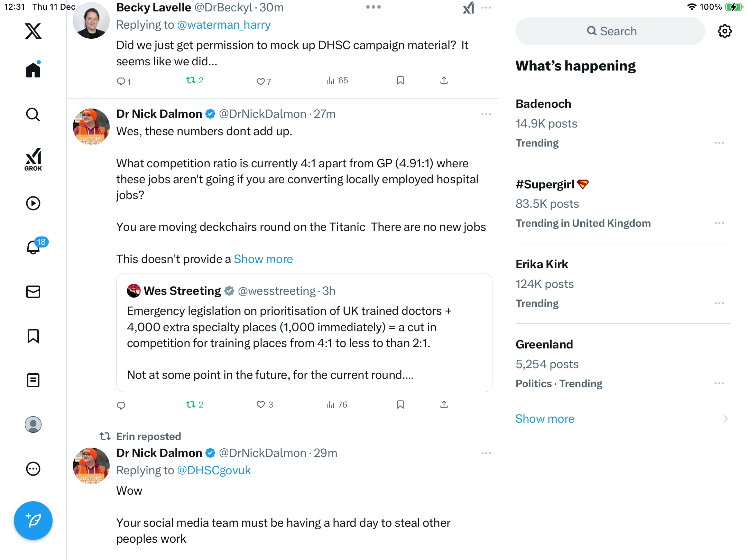Open Grok from the left sidebar

[x=33, y=159]
